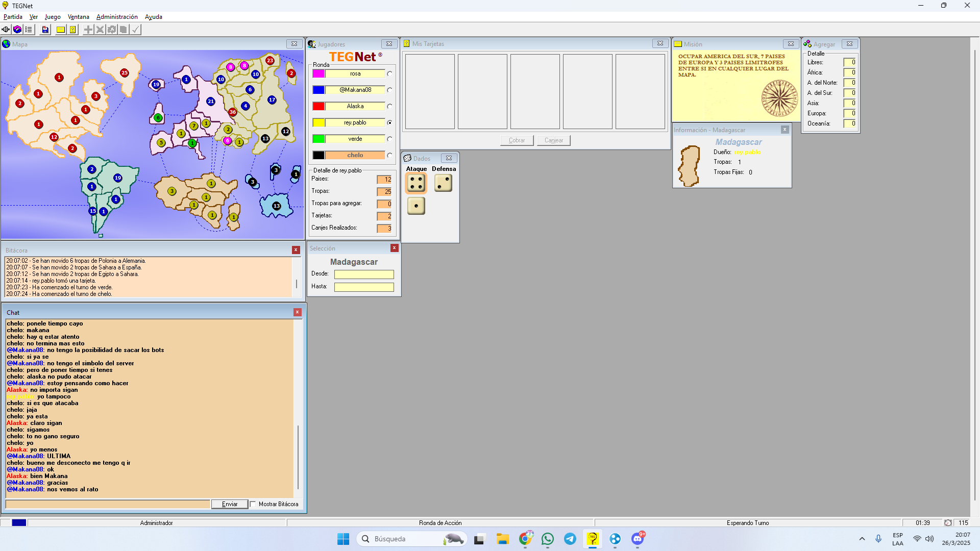This screenshot has width=980, height=551.
Task: Click the clock icon in status bar
Action: [x=948, y=523]
